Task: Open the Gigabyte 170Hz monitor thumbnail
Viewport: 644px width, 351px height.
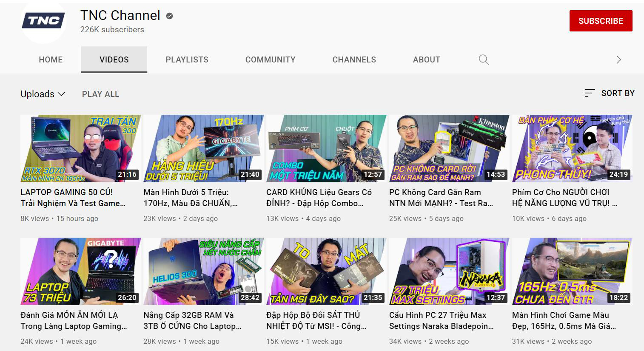Action: coord(203,148)
